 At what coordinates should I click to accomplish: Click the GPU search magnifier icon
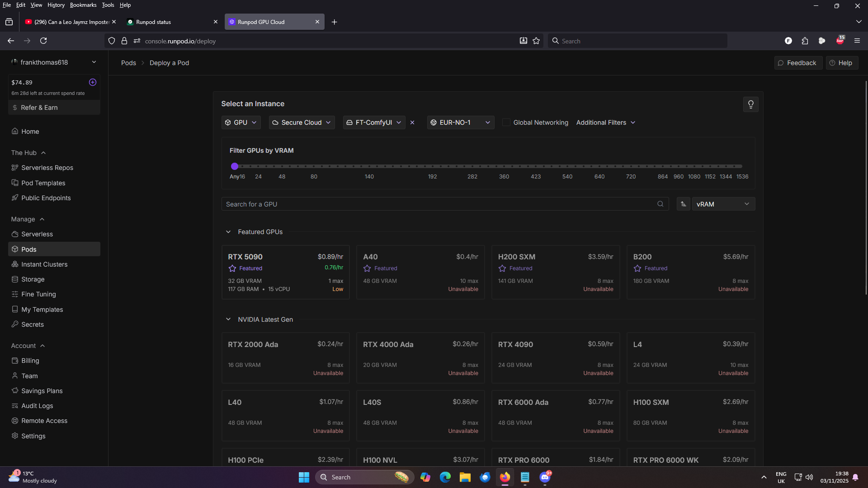point(660,204)
